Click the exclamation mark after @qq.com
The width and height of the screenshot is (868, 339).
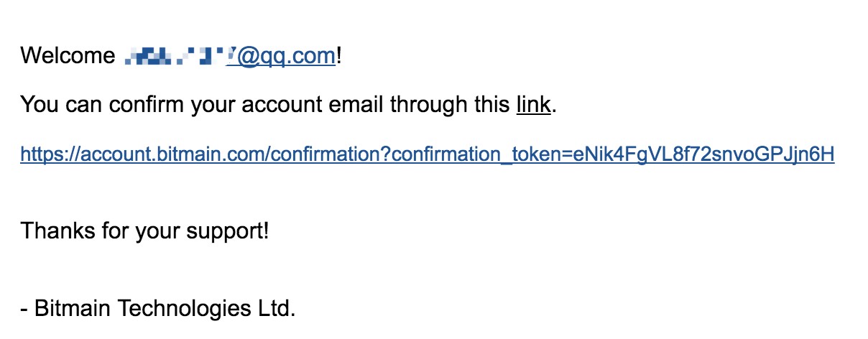[338, 55]
